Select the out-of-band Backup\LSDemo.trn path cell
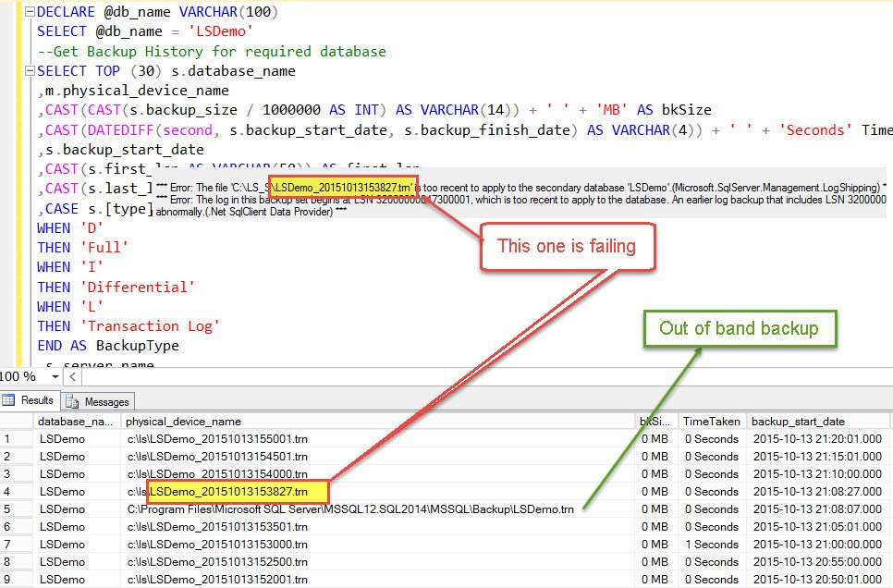The width and height of the screenshot is (893, 588). click(350, 509)
